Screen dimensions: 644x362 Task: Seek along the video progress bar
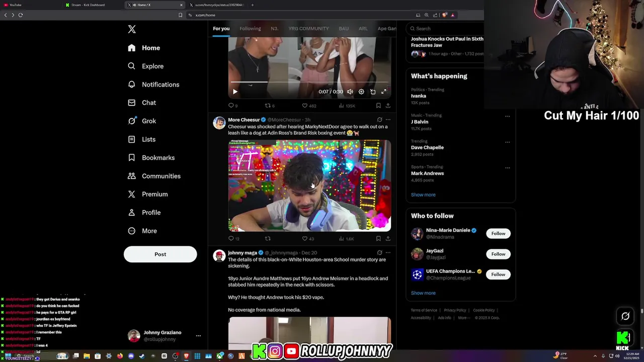(309, 81)
